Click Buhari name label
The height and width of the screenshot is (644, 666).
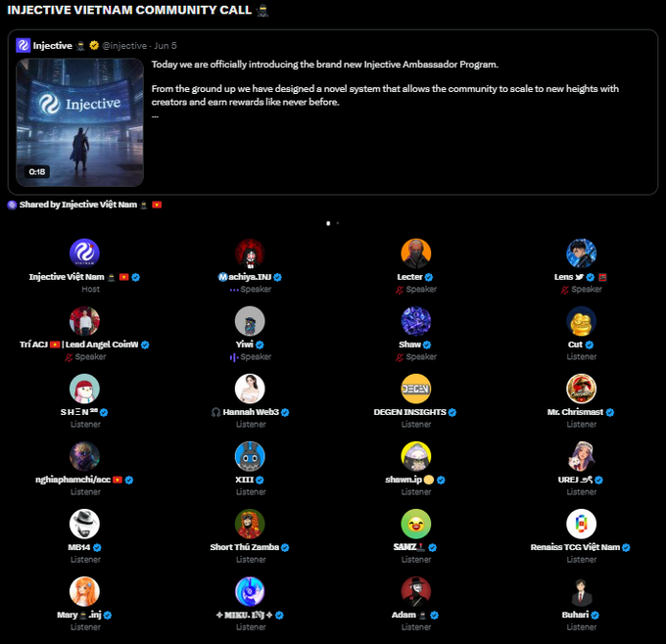coord(575,615)
